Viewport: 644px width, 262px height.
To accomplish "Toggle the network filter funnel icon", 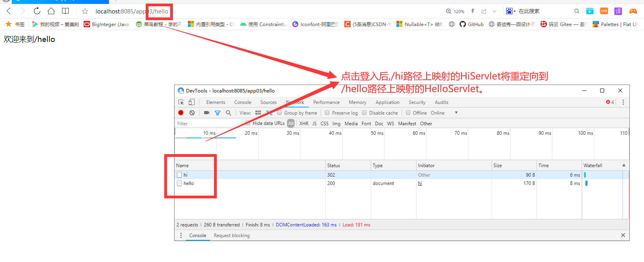I will pos(217,113).
